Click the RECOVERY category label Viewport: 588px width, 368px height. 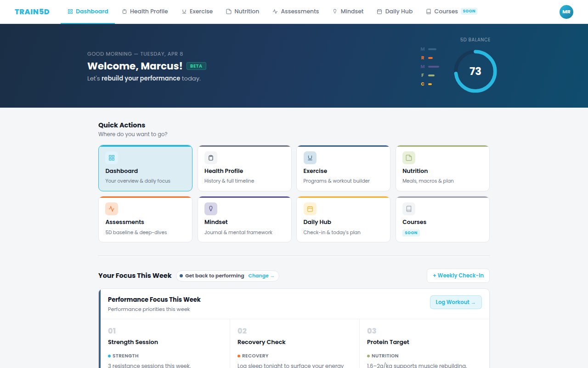pyautogui.click(x=255, y=356)
